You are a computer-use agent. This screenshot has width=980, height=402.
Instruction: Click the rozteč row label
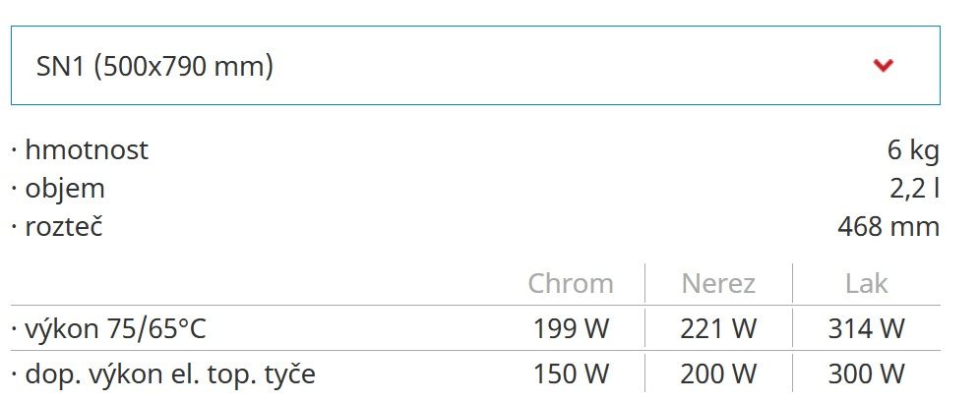[x=63, y=226]
